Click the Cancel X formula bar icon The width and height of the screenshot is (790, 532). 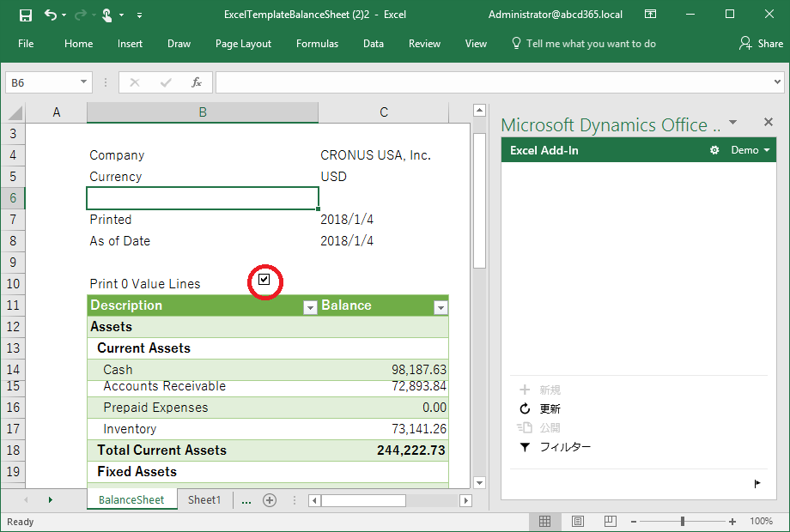point(135,82)
